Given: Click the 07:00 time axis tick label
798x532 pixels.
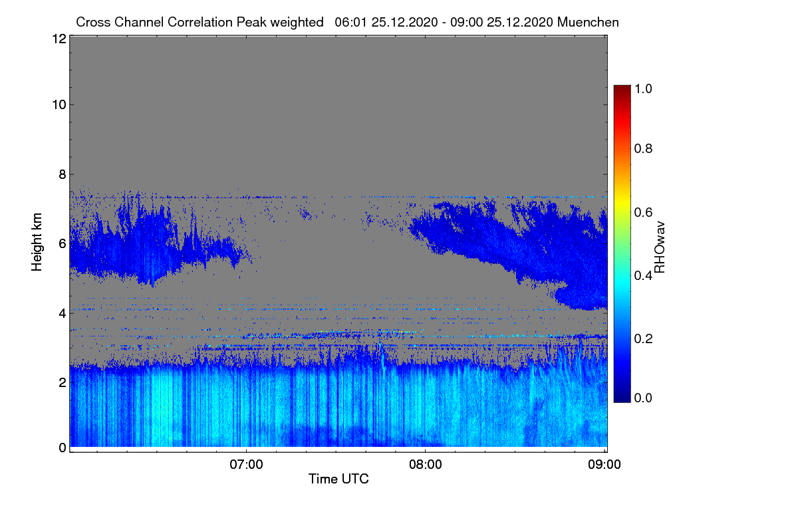Looking at the screenshot, I should [x=246, y=464].
